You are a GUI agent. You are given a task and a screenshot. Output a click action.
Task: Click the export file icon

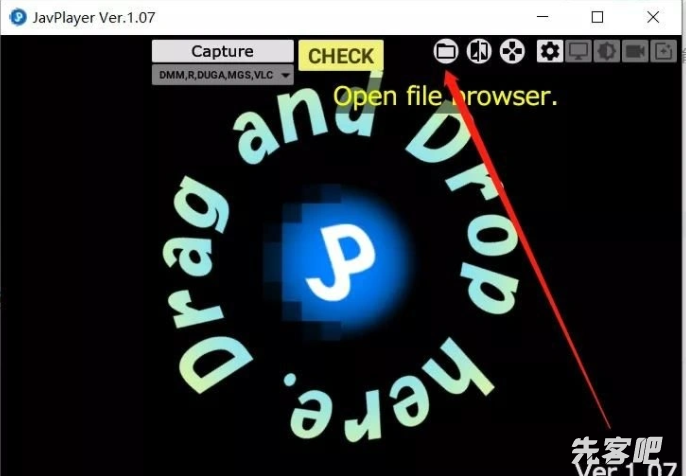click(x=663, y=51)
